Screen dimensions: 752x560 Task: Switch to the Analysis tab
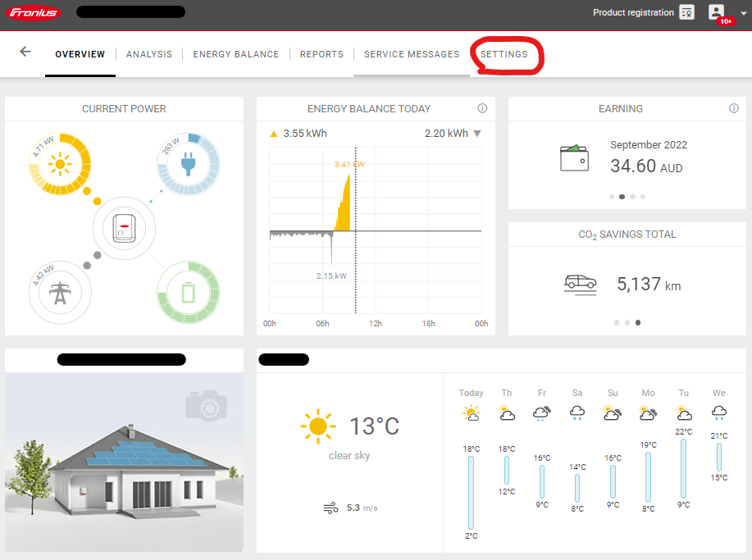pyautogui.click(x=149, y=54)
